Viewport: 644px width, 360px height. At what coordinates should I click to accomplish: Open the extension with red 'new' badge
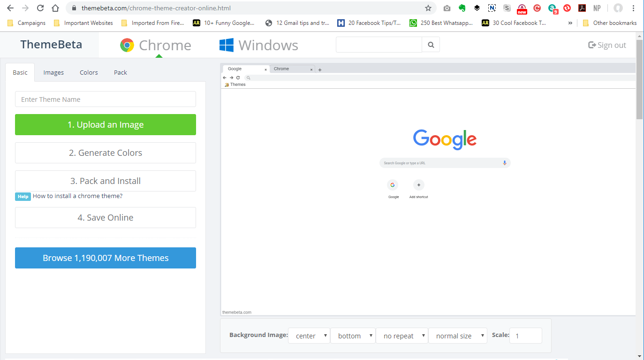click(522, 9)
